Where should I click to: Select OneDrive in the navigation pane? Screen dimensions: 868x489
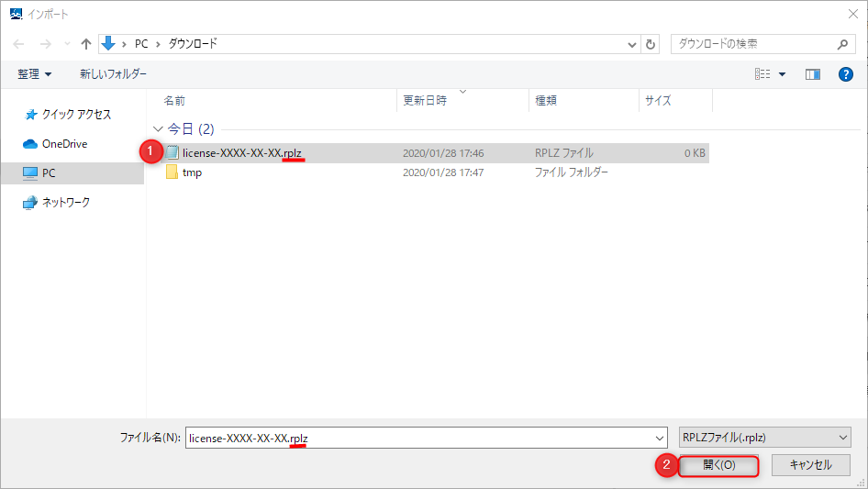(x=64, y=144)
